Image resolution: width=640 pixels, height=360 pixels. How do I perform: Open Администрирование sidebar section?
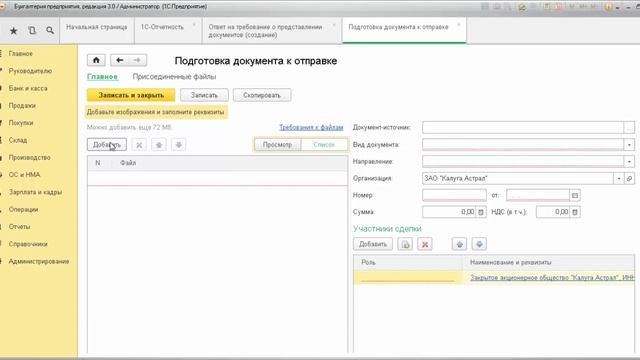click(x=39, y=261)
